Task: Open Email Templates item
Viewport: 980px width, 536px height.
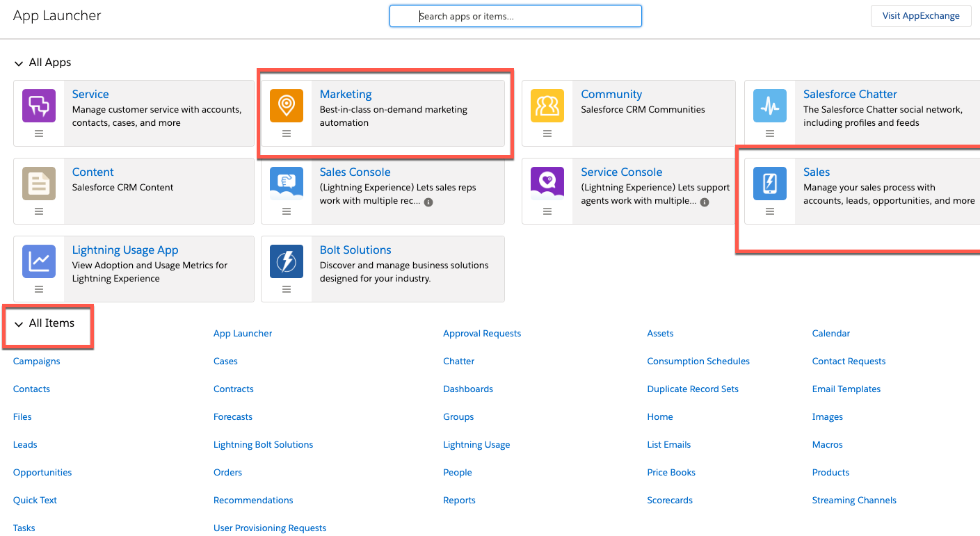Action: coord(846,389)
